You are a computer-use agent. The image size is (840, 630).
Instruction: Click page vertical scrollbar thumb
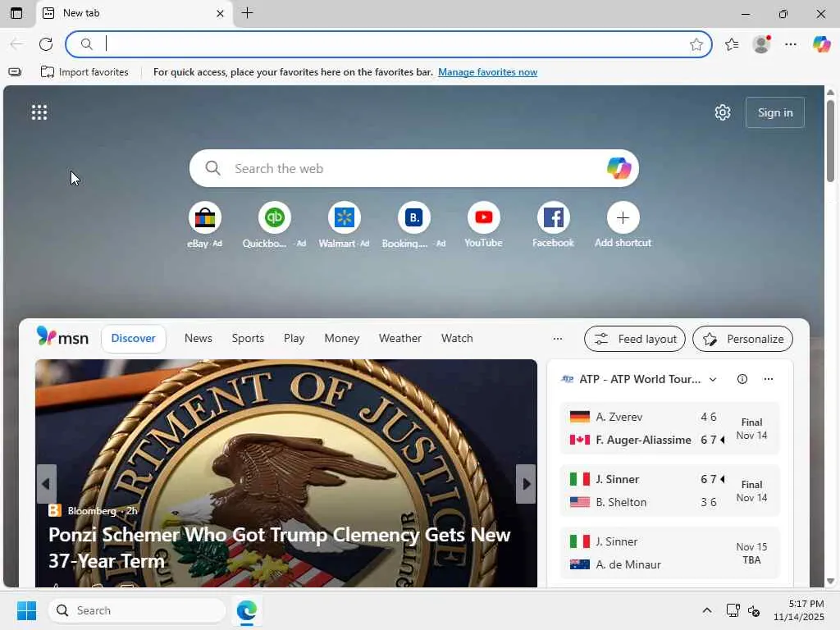click(x=830, y=140)
